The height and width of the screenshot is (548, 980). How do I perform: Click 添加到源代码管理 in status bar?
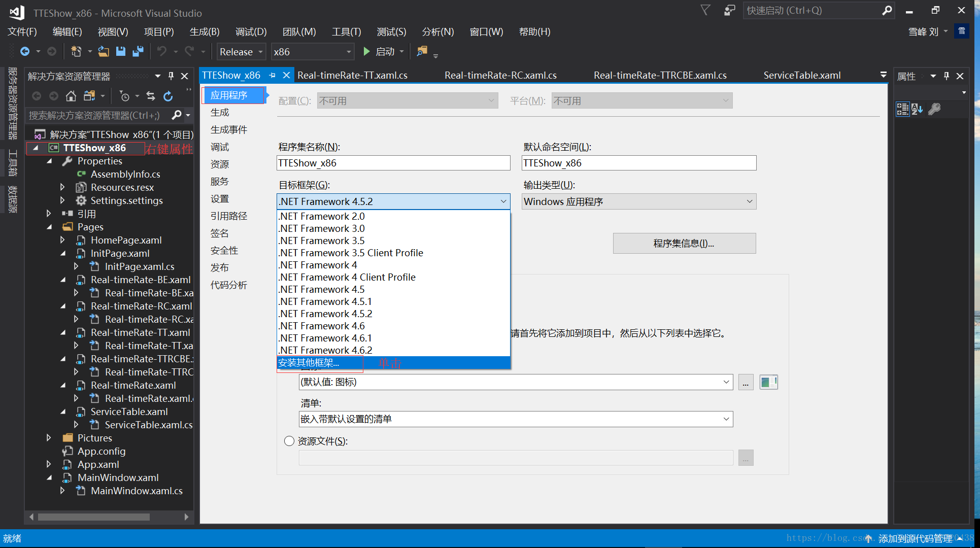pos(915,538)
